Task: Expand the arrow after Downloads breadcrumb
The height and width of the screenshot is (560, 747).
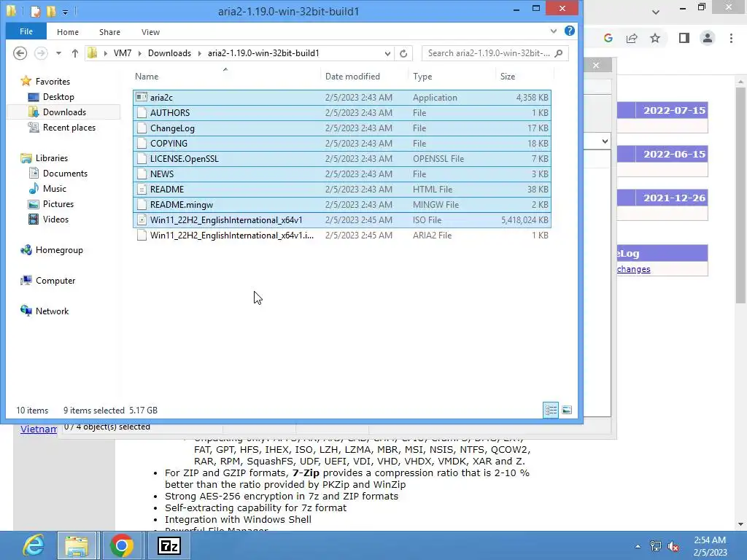Action: point(200,53)
